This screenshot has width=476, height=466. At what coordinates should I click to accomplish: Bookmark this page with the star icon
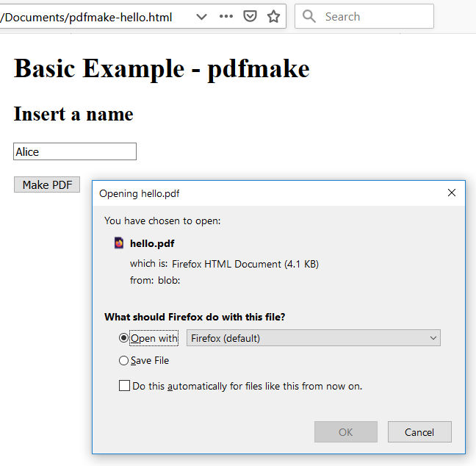[273, 16]
